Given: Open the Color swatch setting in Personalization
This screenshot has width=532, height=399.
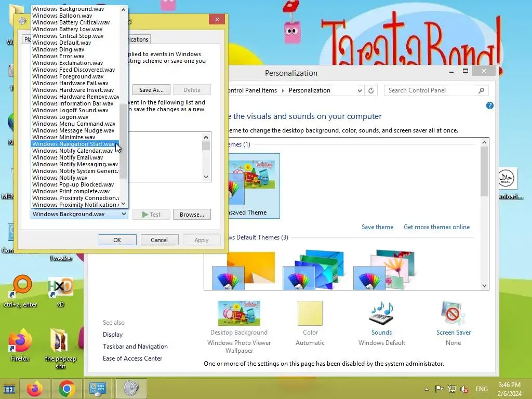Looking at the screenshot, I should 310,313.
